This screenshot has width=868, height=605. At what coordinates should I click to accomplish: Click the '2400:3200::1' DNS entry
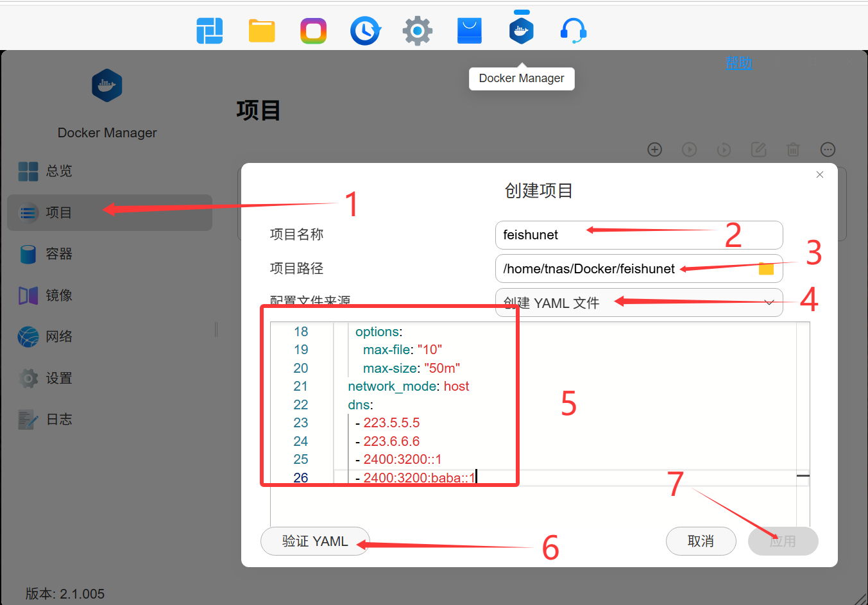coord(402,459)
